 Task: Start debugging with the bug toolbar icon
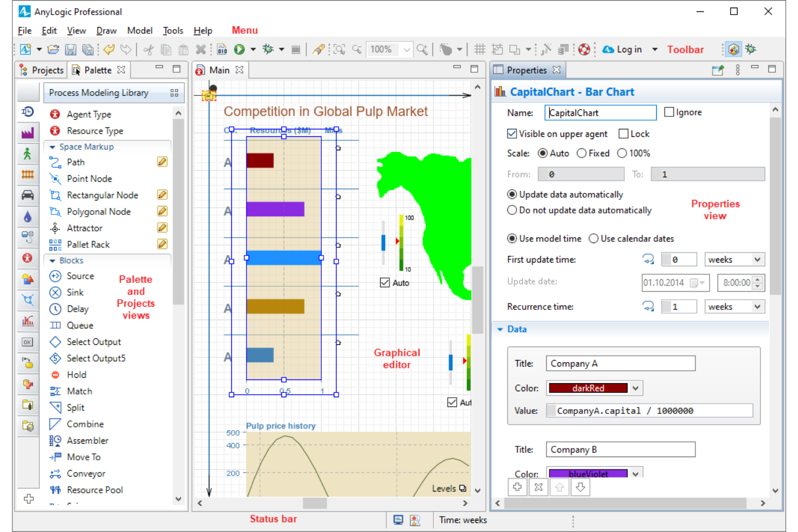pos(266,49)
